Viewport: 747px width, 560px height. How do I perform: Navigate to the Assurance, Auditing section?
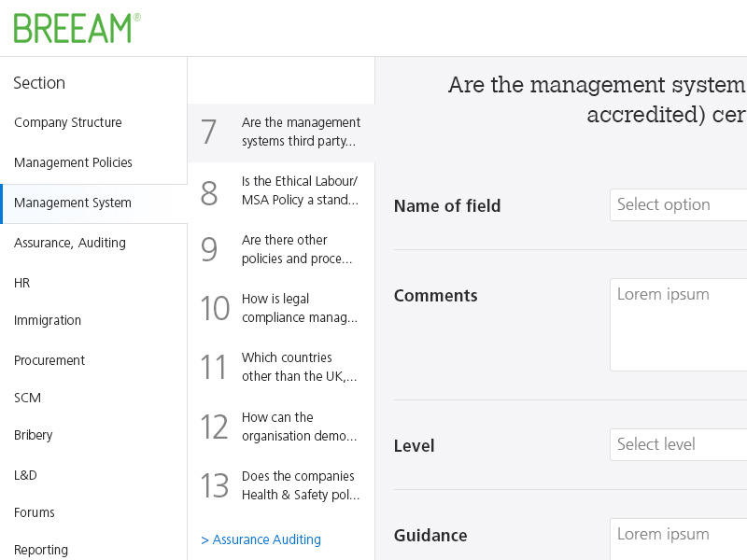click(69, 243)
